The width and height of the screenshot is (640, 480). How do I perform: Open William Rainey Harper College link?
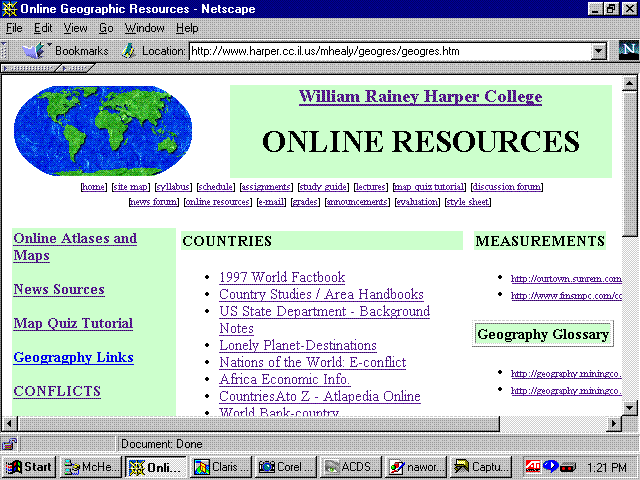click(x=420, y=97)
